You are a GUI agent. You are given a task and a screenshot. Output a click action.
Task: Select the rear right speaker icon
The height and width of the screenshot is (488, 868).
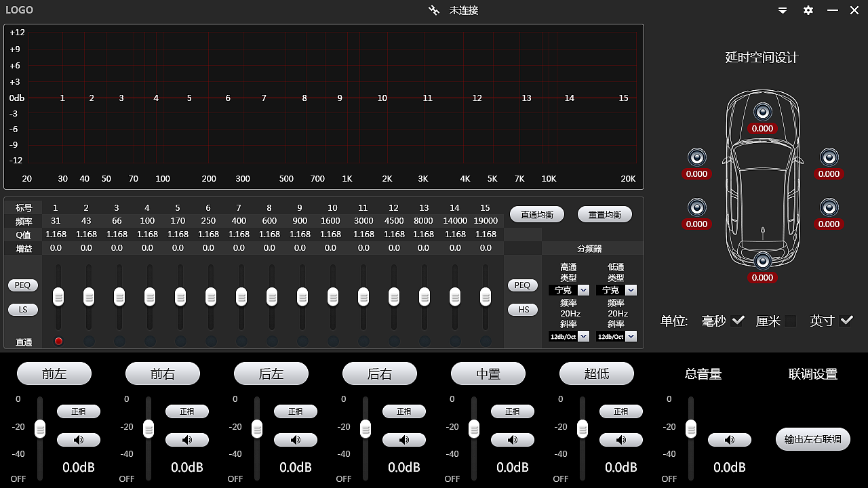tap(829, 207)
